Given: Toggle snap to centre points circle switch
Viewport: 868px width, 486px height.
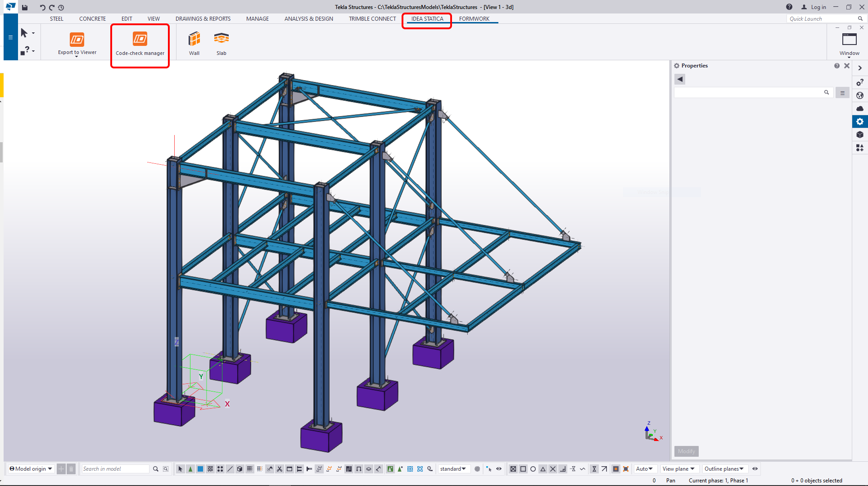Looking at the screenshot, I should point(533,469).
